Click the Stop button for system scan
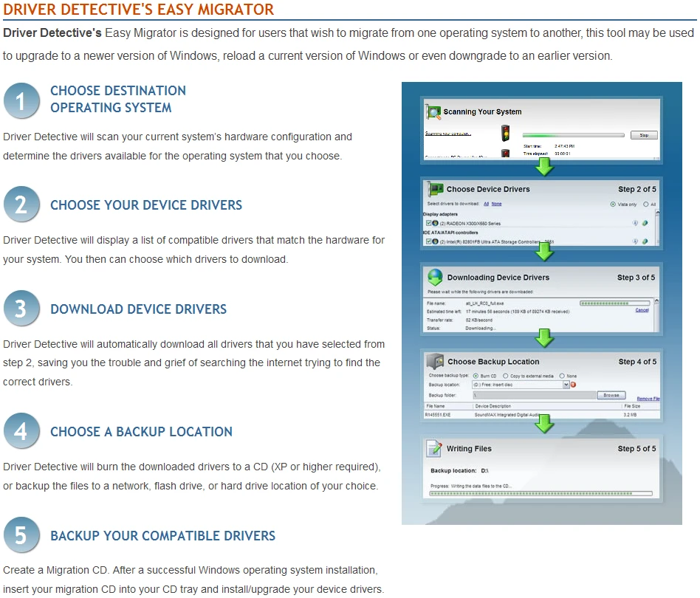700x598 pixels. [x=644, y=135]
